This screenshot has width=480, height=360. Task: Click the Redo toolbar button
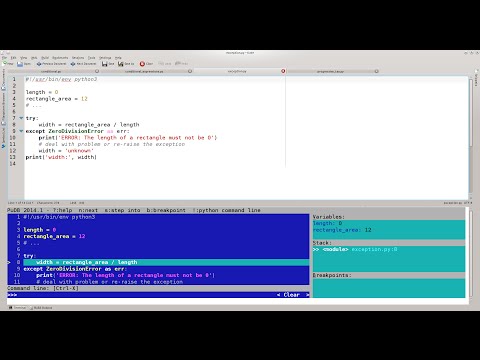point(181,64)
